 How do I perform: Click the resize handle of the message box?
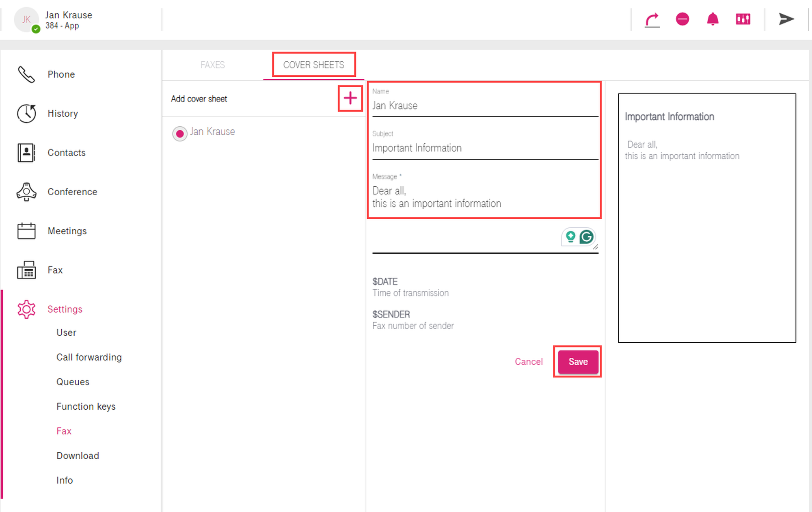[x=595, y=247]
